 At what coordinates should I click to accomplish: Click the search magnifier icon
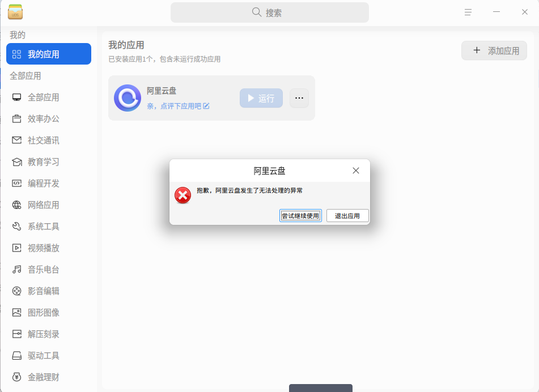[x=256, y=12]
